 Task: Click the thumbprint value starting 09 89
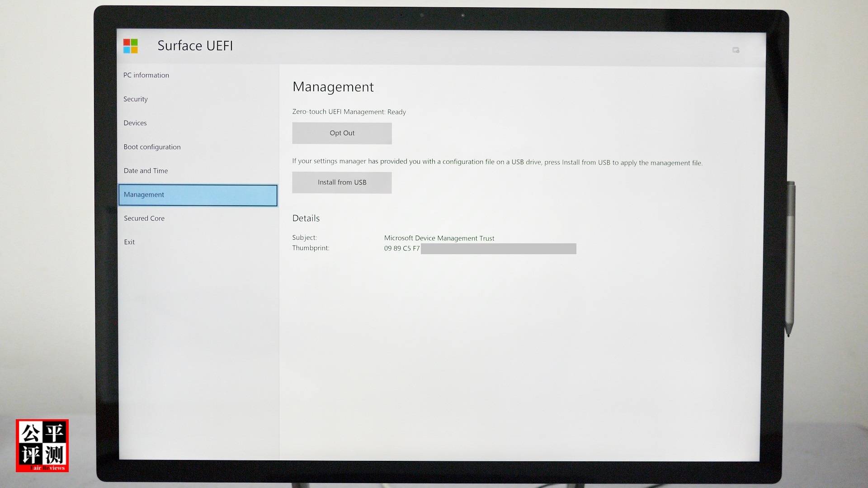[402, 248]
